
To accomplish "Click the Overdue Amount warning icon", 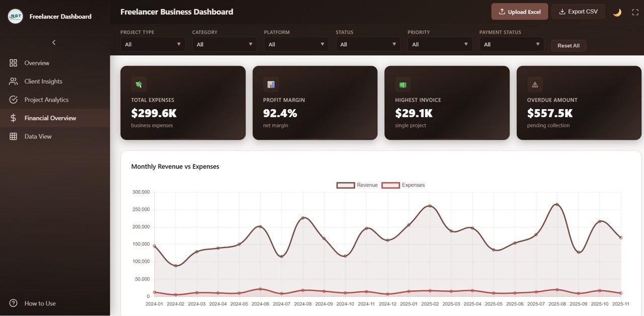I will pyautogui.click(x=534, y=84).
